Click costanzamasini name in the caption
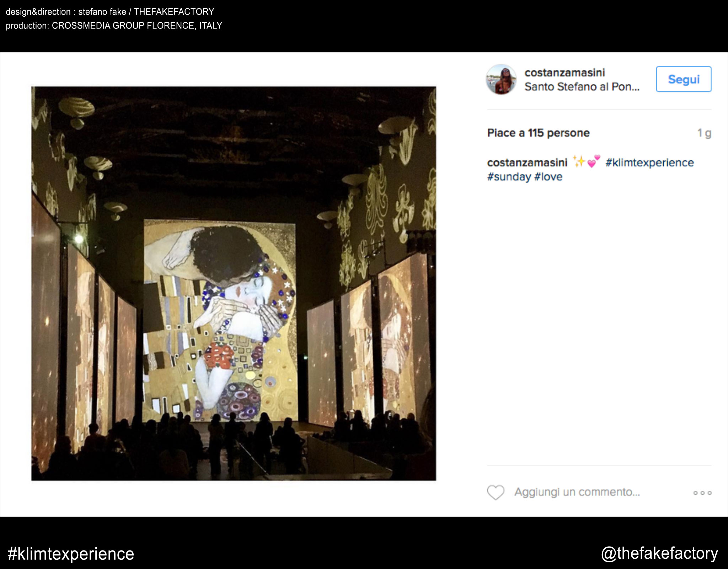Screen dimensions: 728x569 tap(527, 163)
